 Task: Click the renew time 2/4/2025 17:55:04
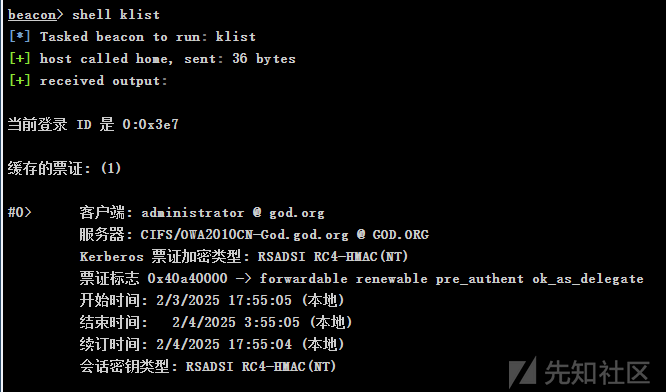[224, 344]
